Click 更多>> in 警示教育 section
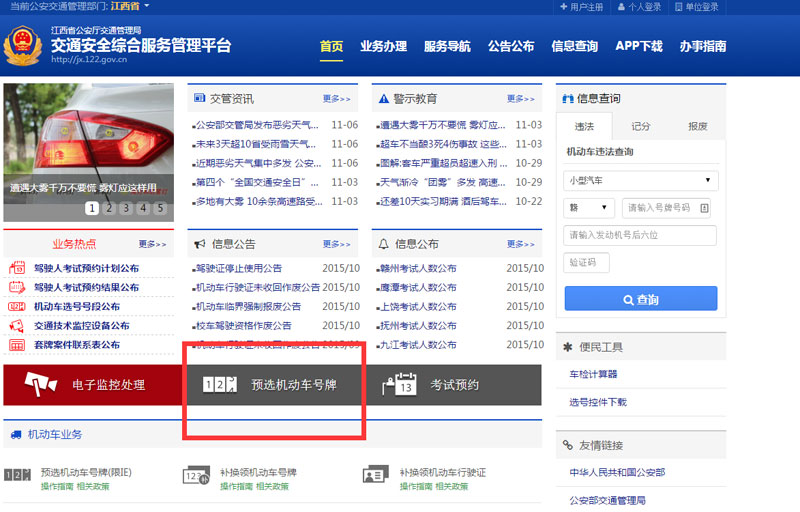The height and width of the screenshot is (512, 800). point(520,98)
